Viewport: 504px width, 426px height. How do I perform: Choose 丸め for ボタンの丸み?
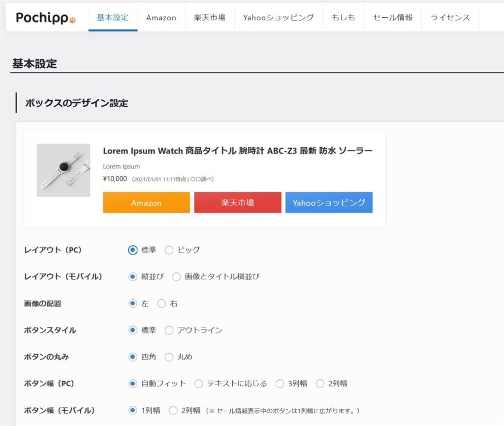(x=169, y=357)
